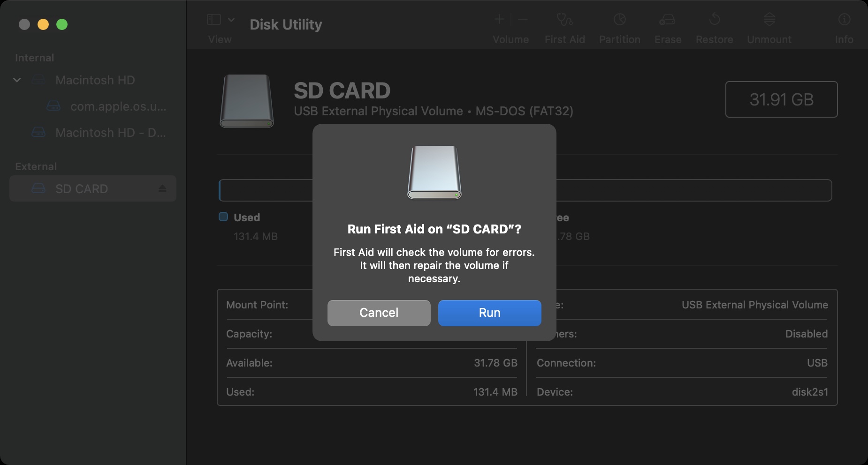The image size is (868, 465).
Task: Cancel the First Aid dialog
Action: 379,313
